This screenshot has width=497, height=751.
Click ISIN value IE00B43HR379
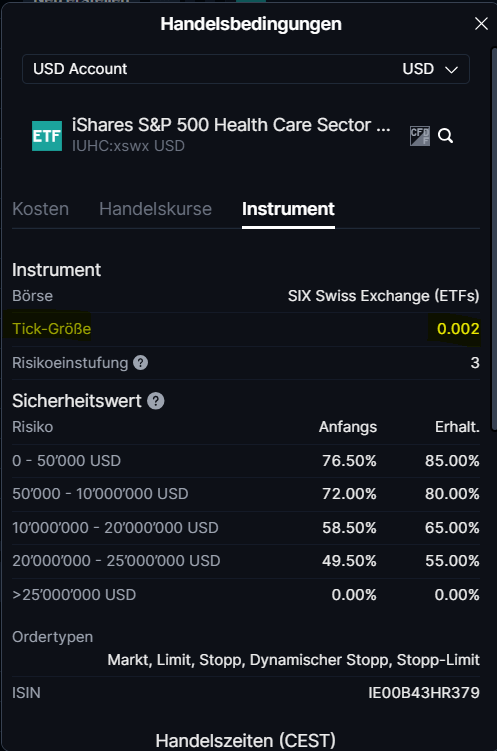point(424,693)
